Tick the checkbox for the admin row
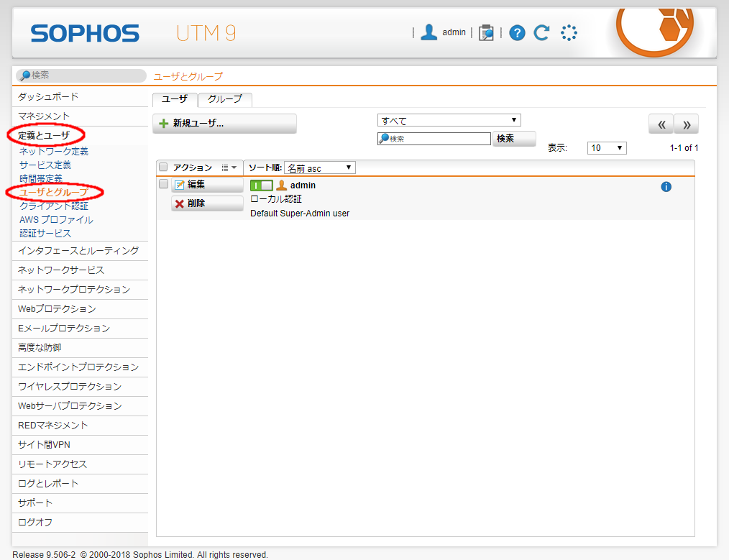The height and width of the screenshot is (560, 729). tap(163, 185)
